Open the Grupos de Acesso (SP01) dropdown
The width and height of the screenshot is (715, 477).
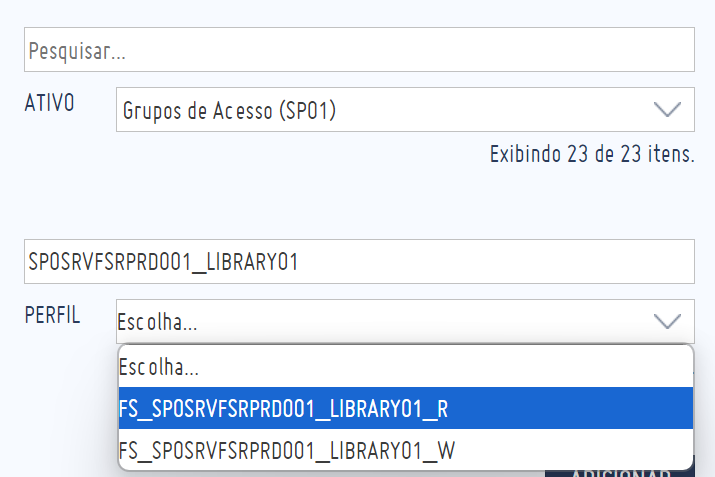click(405, 109)
